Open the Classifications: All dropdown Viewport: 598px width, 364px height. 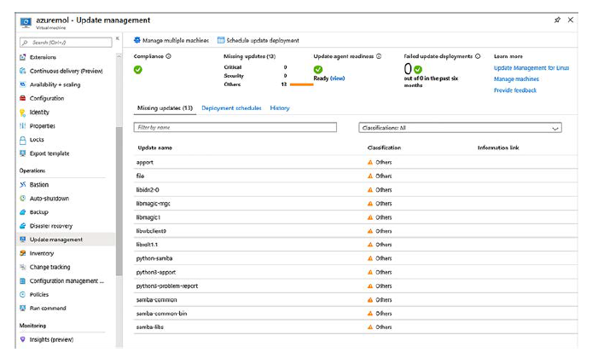(x=460, y=128)
